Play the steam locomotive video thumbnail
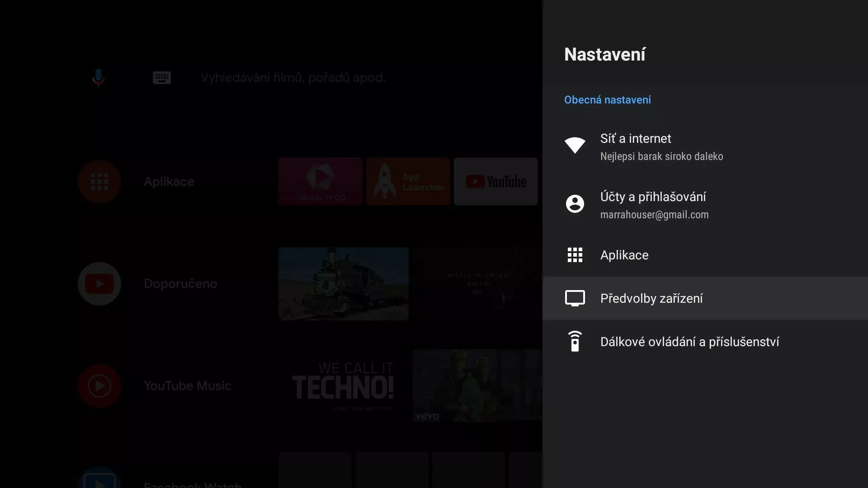 point(344,284)
